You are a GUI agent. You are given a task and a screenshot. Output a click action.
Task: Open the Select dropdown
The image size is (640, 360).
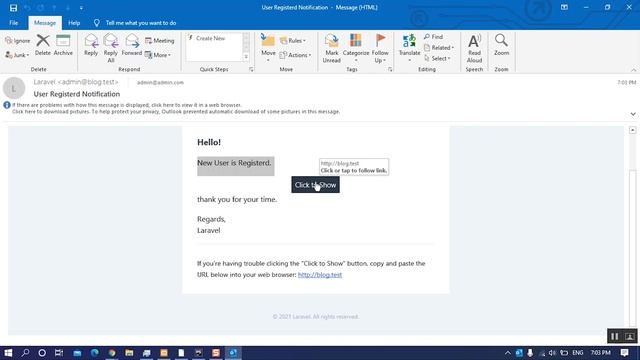(x=437, y=58)
